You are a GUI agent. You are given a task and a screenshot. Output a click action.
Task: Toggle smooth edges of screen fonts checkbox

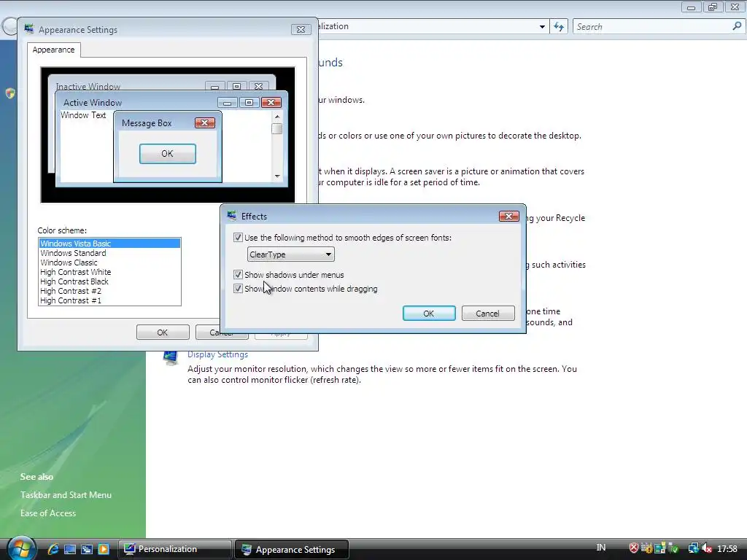click(x=238, y=237)
